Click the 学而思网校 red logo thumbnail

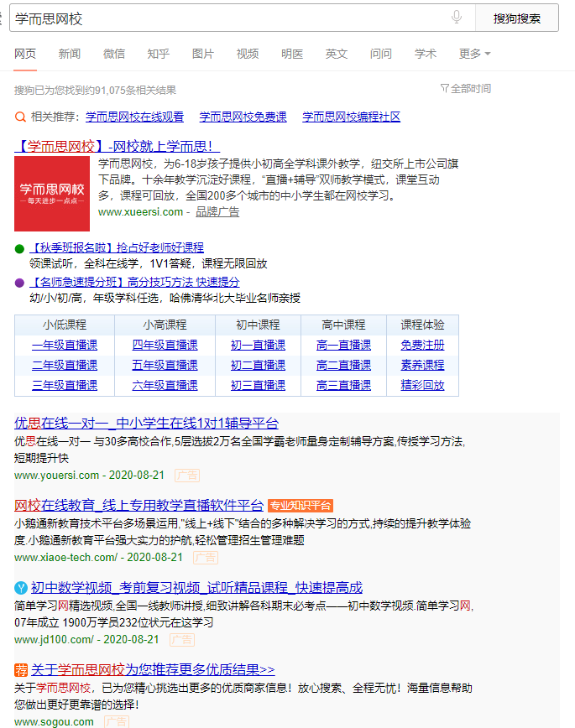point(51,194)
